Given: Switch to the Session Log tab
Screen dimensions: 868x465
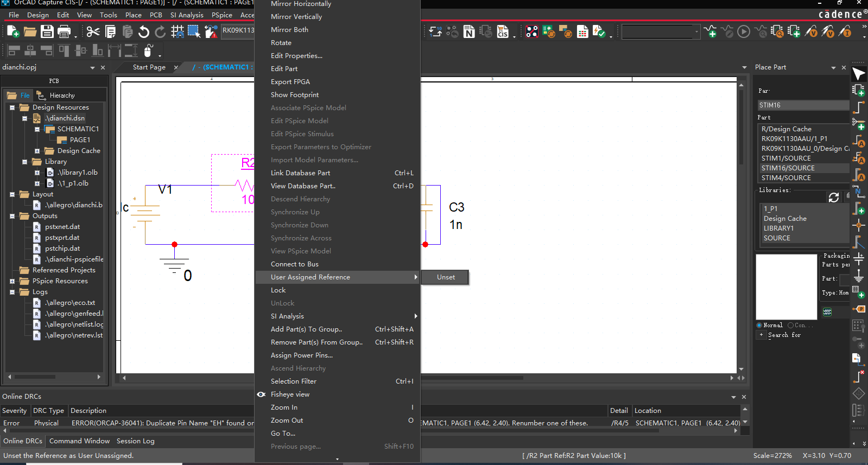Looking at the screenshot, I should point(136,441).
